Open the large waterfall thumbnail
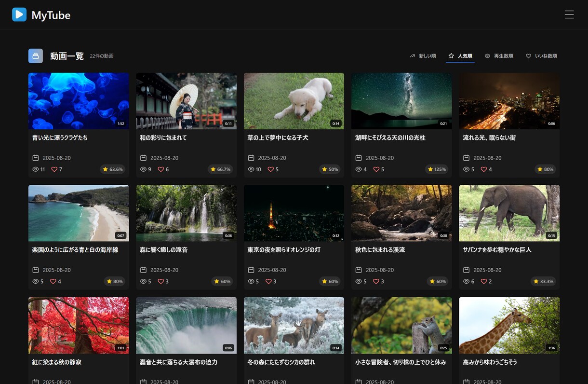The width and height of the screenshot is (588, 384). point(186,325)
